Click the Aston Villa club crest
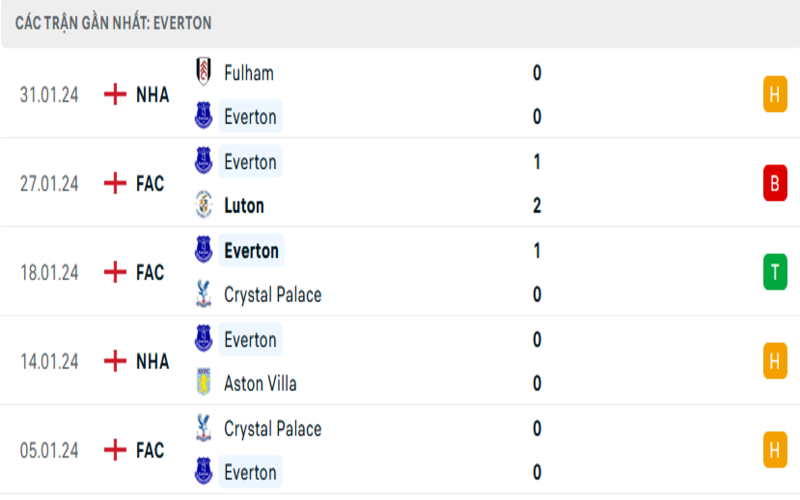Viewport: 800px width, 500px height. pyautogui.click(x=204, y=383)
